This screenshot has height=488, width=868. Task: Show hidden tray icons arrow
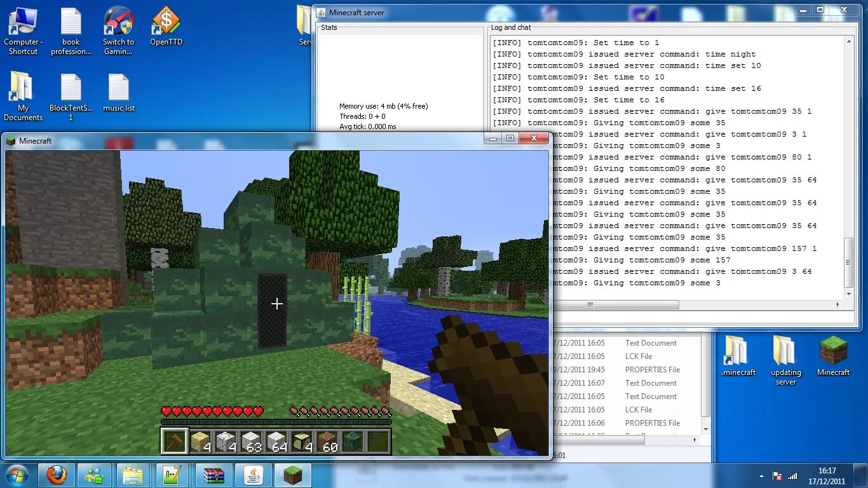[761, 476]
